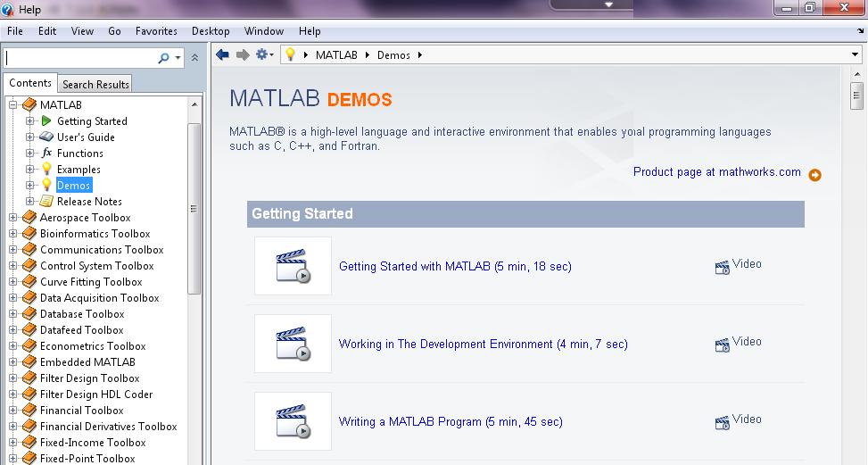Click the dock arrow at menu bar right

pyautogui.click(x=860, y=31)
